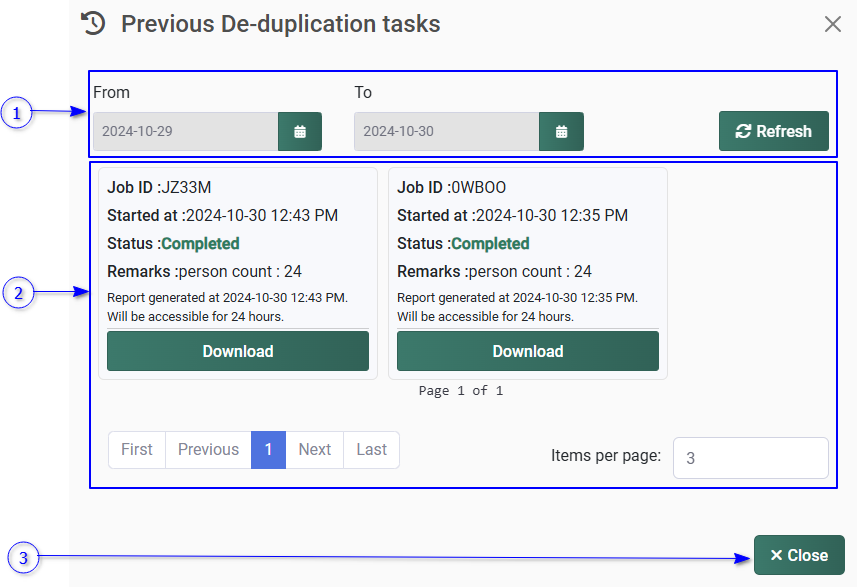Image resolution: width=857 pixels, height=587 pixels.
Task: Open the From date calendar picker
Action: point(300,131)
